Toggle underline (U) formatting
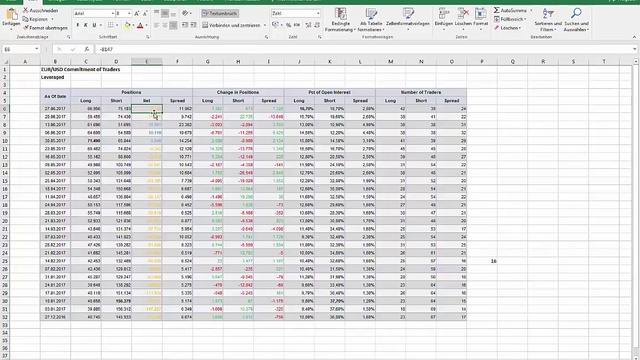The width and height of the screenshot is (640, 360). click(x=94, y=25)
